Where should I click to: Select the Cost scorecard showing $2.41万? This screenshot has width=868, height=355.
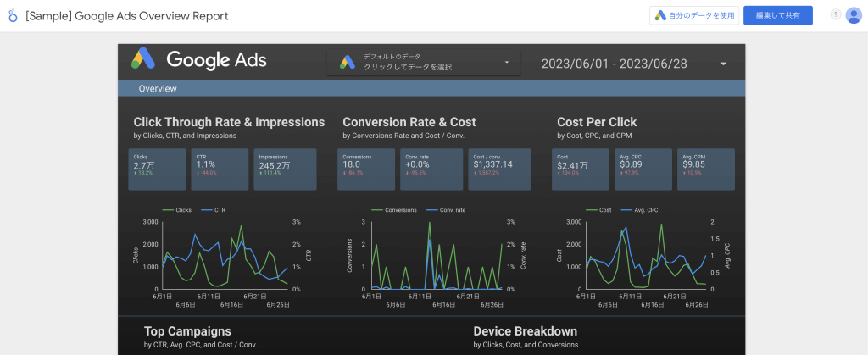click(x=581, y=169)
